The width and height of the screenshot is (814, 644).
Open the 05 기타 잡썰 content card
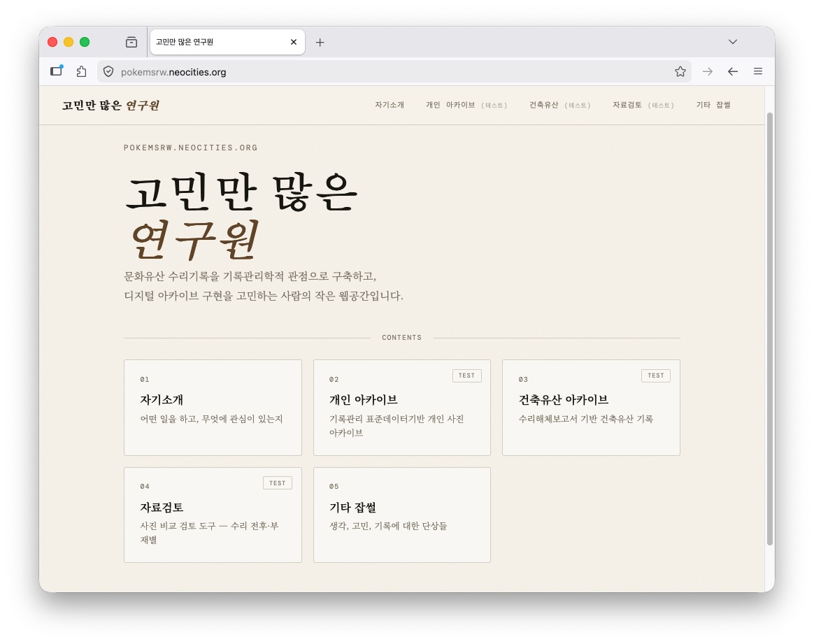point(402,515)
